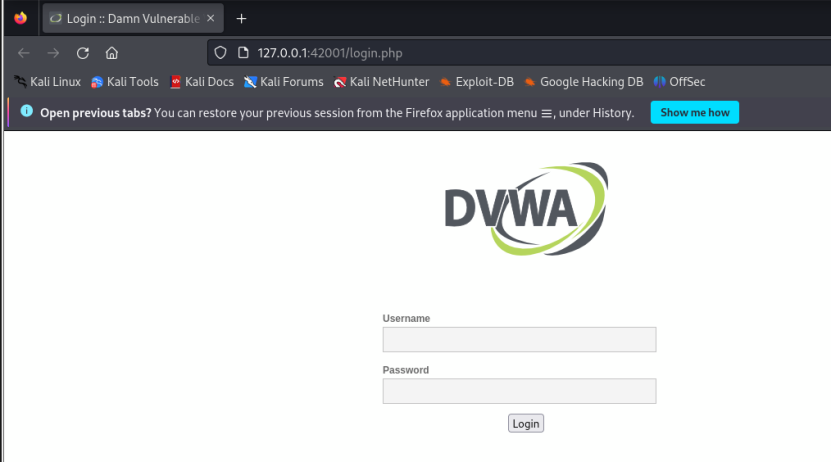
Task: Close the Login :: Damn Vulnerable tab
Action: pos(210,18)
